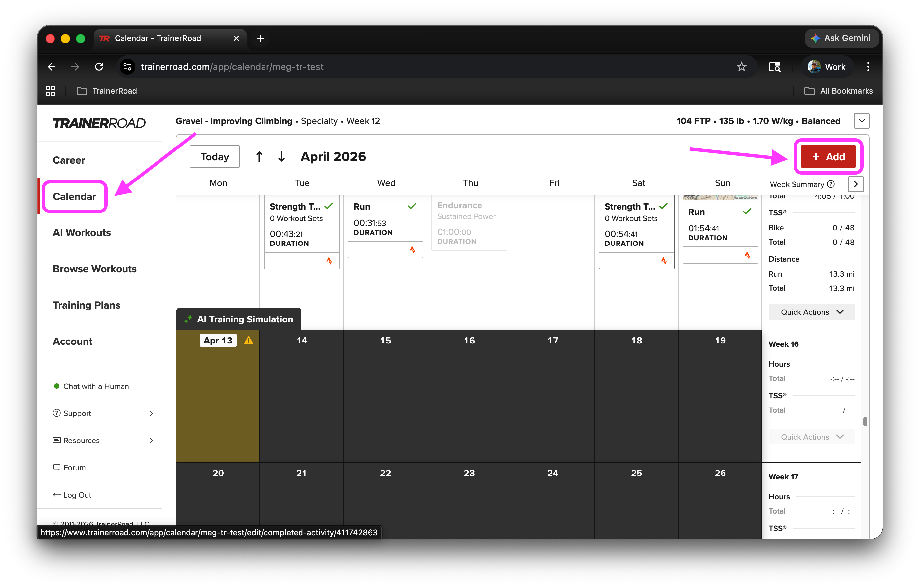Click the Week 17 summary heading
Screen dimensions: 920x588
tap(784, 477)
